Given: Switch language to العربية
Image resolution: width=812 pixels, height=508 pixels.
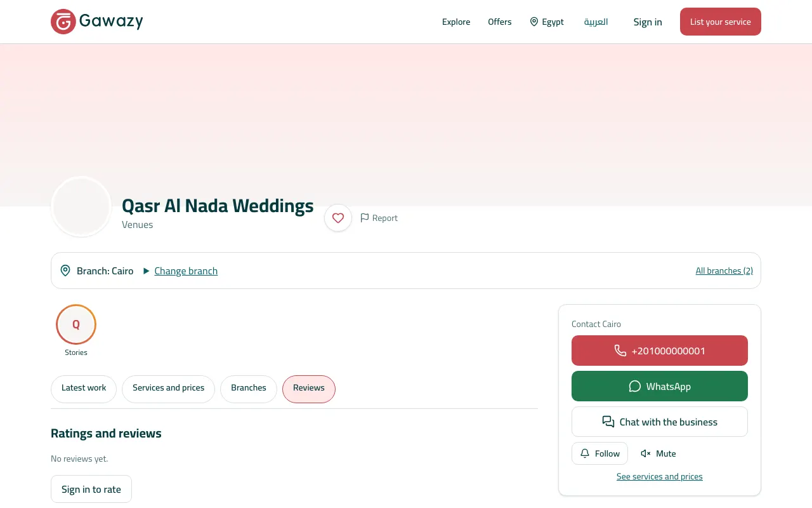Looking at the screenshot, I should [x=596, y=22].
